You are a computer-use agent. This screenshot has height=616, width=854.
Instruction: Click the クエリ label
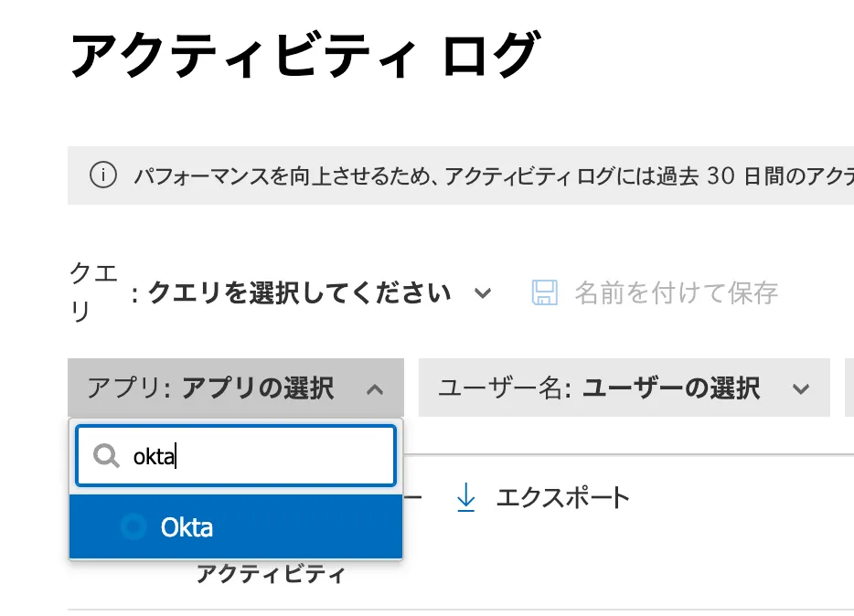click(92, 292)
